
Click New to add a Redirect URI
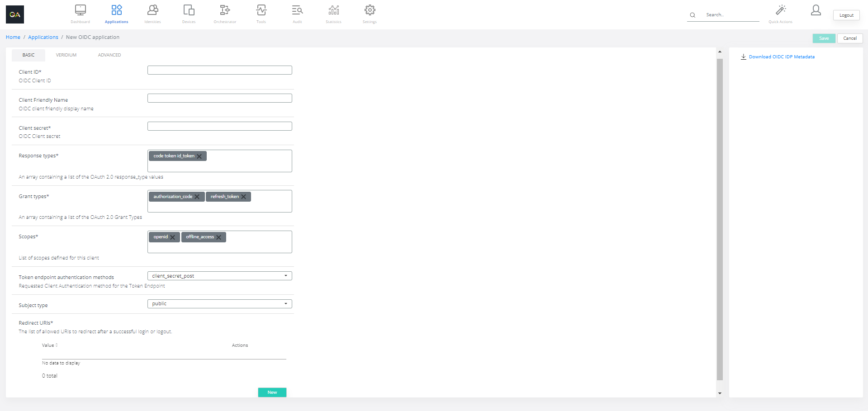[x=272, y=392]
